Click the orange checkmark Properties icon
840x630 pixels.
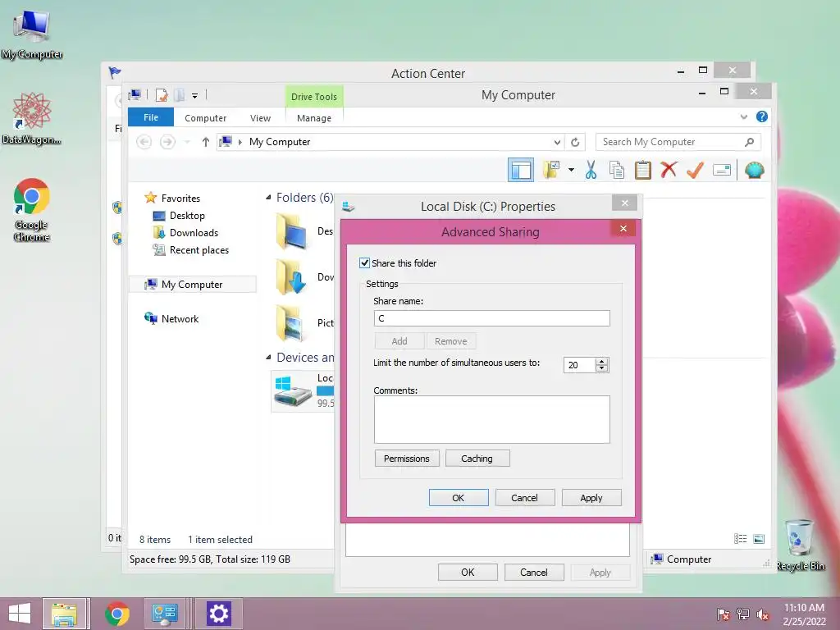pyautogui.click(x=695, y=171)
